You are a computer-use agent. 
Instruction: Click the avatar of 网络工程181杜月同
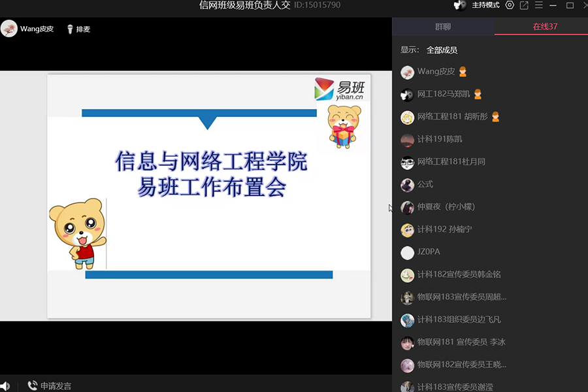407,162
